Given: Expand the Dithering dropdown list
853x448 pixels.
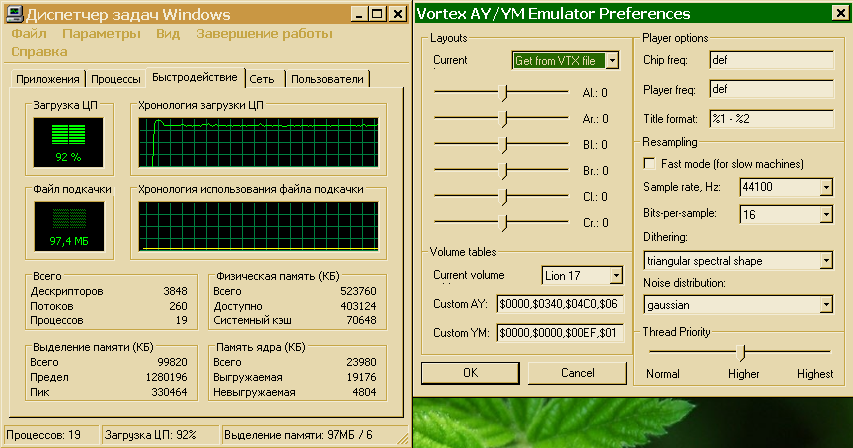Looking at the screenshot, I should point(825,261).
